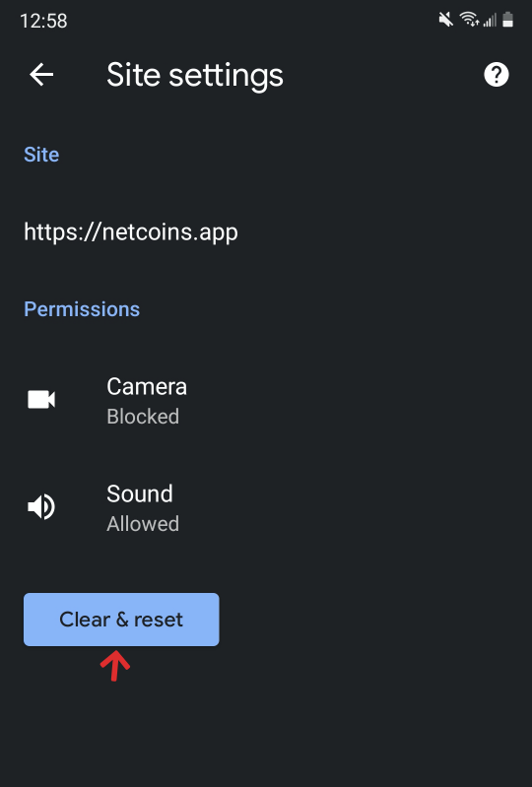This screenshot has width=532, height=787.
Task: Tap the Permissions section header
Action: tap(82, 309)
